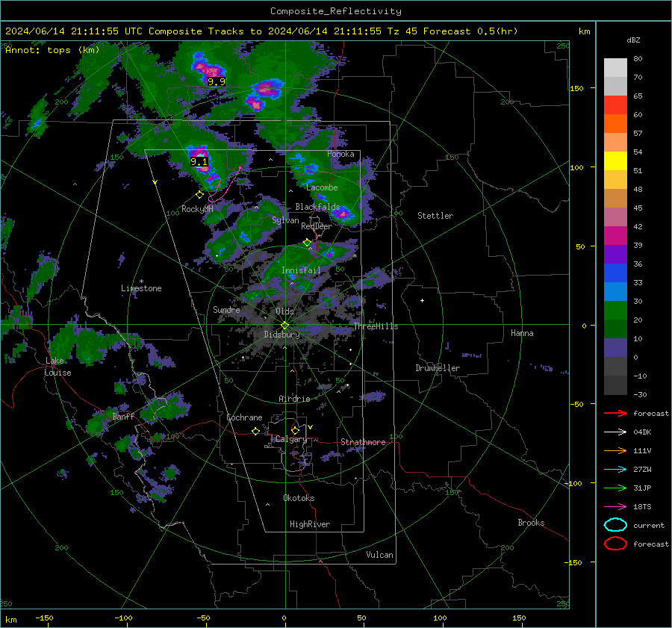Click the RockyMH map label
The height and width of the screenshot is (628, 672).
pos(197,209)
